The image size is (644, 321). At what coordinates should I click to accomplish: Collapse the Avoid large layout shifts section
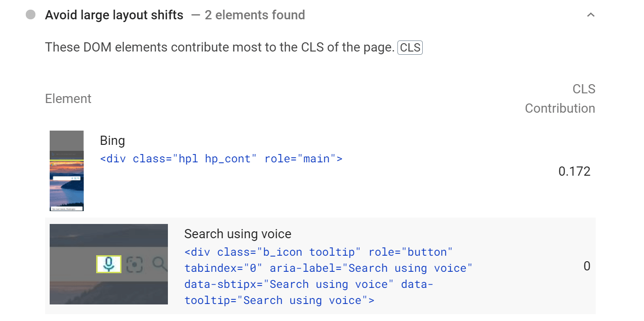coord(591,15)
